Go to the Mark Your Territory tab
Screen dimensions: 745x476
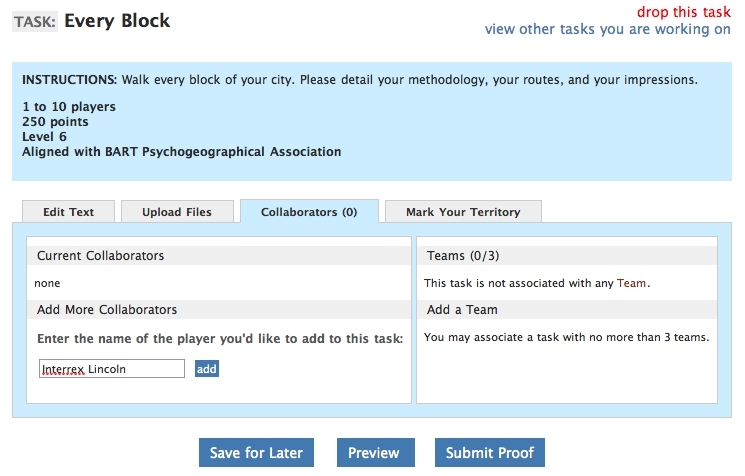click(x=463, y=212)
